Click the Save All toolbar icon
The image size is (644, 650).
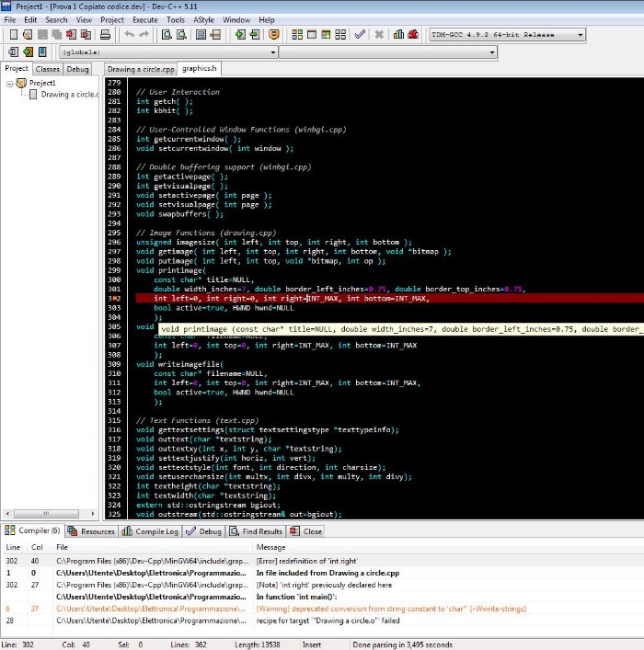point(57,34)
